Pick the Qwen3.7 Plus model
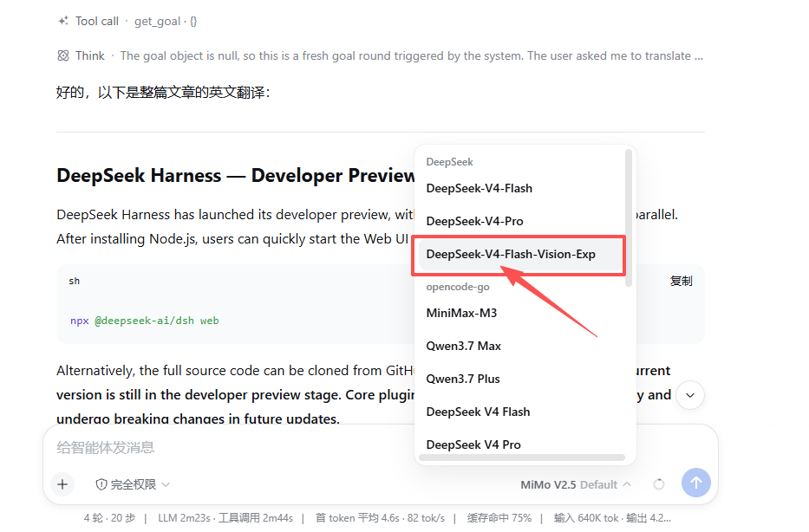 521,379
